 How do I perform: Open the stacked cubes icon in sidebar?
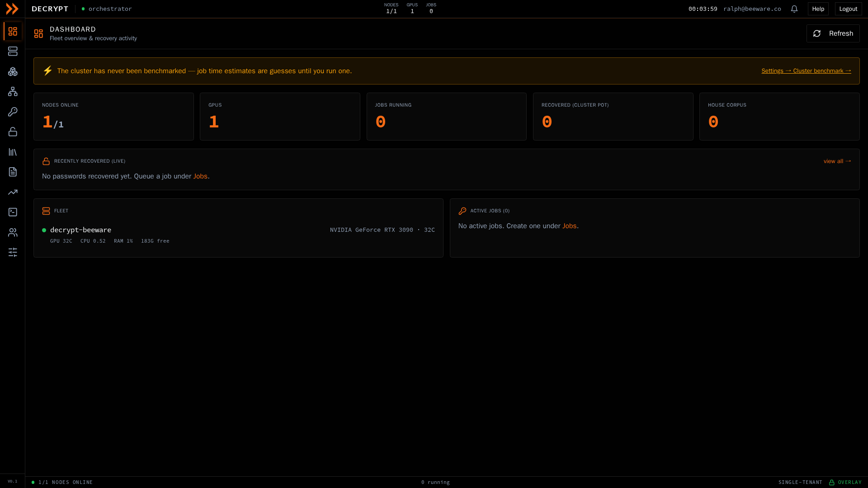pyautogui.click(x=13, y=71)
